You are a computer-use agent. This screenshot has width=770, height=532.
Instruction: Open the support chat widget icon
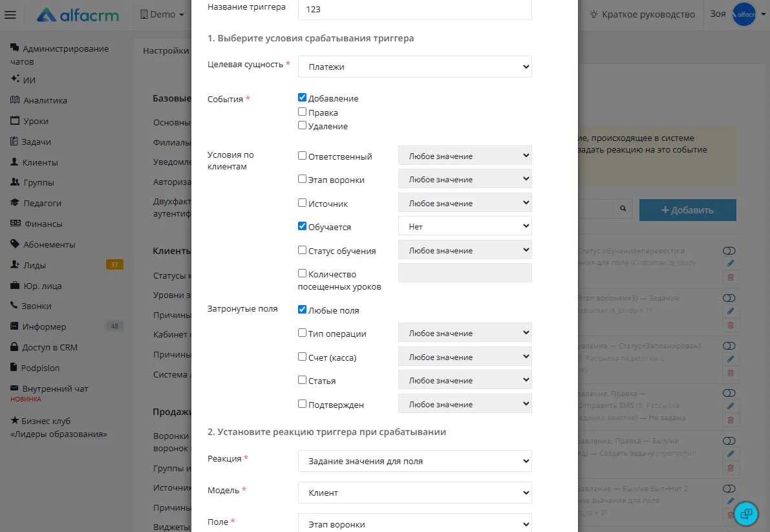click(746, 513)
